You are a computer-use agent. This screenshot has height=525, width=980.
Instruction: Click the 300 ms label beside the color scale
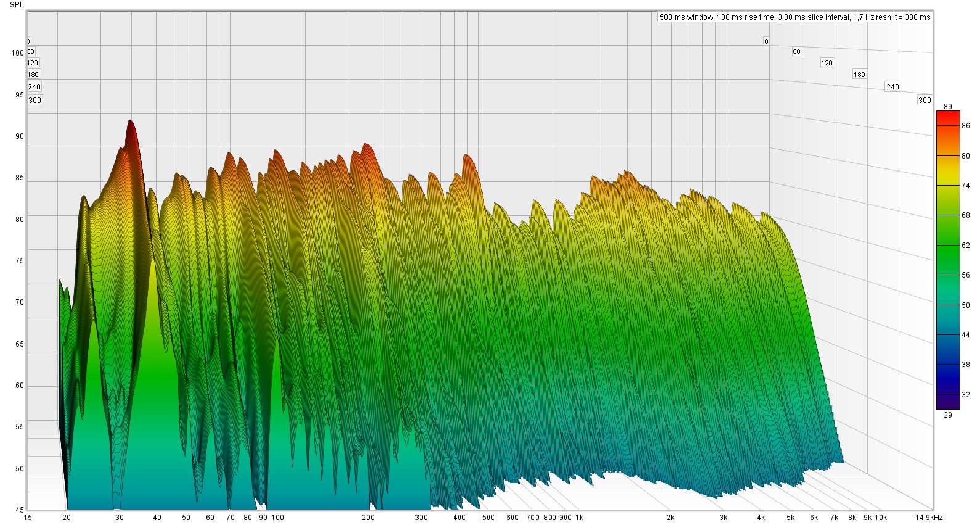tap(925, 101)
